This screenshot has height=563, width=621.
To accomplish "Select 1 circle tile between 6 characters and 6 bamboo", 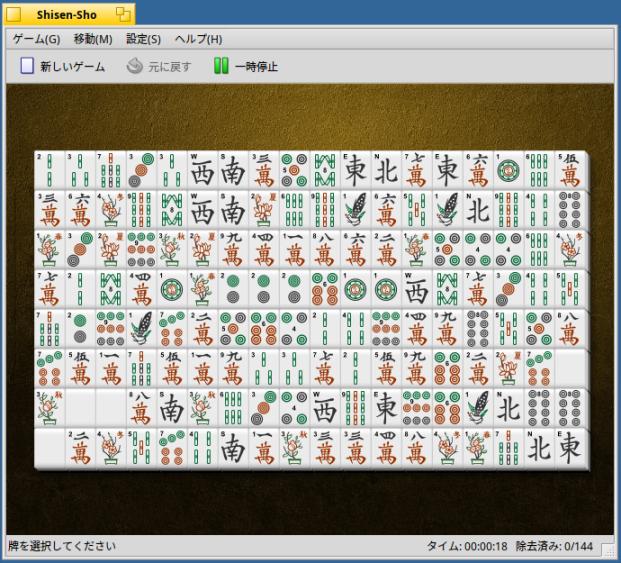I will pos(509,170).
